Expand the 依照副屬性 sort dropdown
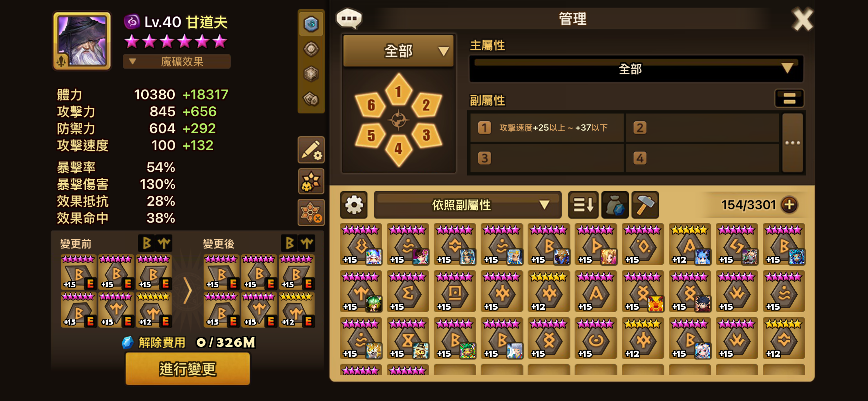868x401 pixels. coord(468,205)
